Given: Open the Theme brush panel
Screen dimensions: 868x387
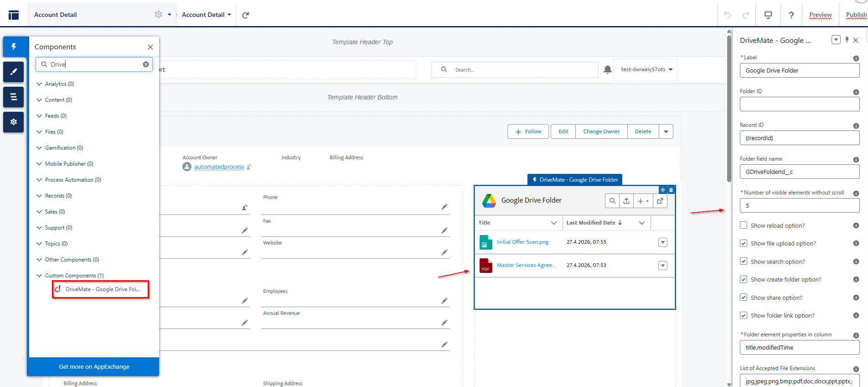Looking at the screenshot, I should [x=14, y=72].
